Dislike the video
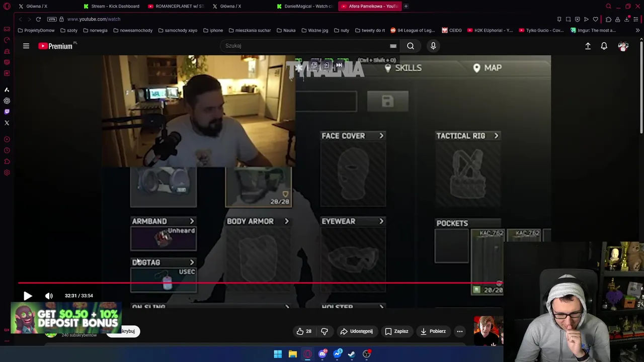The width and height of the screenshot is (644, 362). point(325,331)
